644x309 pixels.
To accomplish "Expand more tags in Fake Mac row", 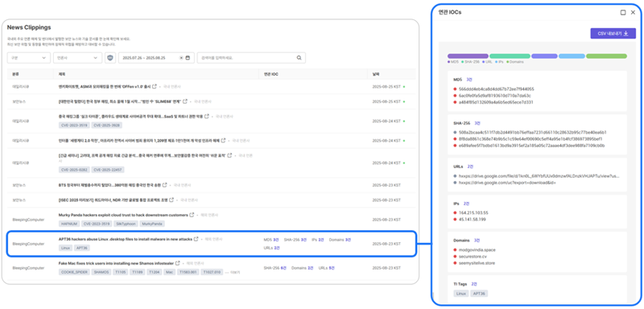I will coord(233,272).
